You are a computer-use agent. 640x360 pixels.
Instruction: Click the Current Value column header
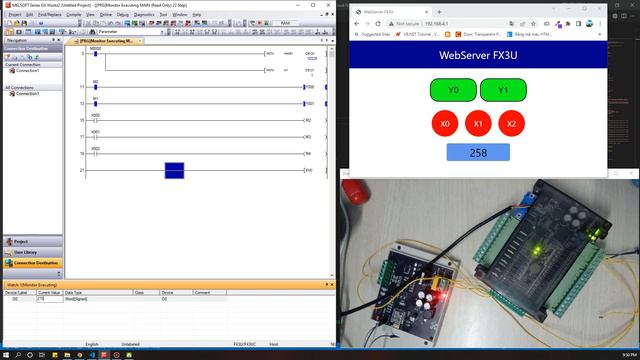[x=49, y=293]
